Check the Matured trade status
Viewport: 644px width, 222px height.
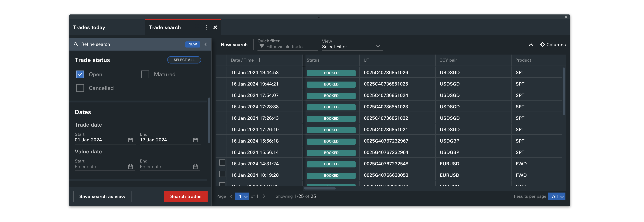pos(145,74)
